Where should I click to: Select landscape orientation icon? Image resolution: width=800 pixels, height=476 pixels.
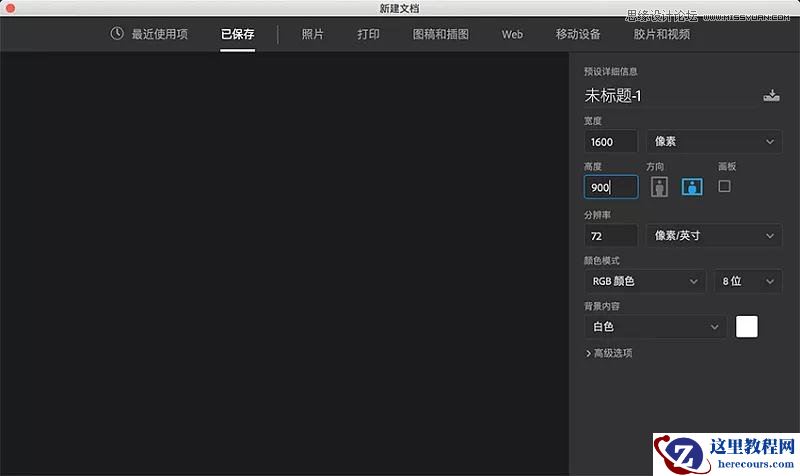tap(692, 187)
